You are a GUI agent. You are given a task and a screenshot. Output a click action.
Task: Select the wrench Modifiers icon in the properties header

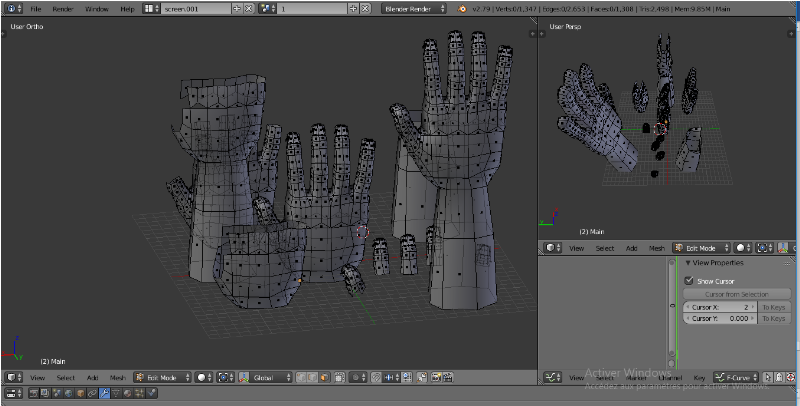(104, 393)
